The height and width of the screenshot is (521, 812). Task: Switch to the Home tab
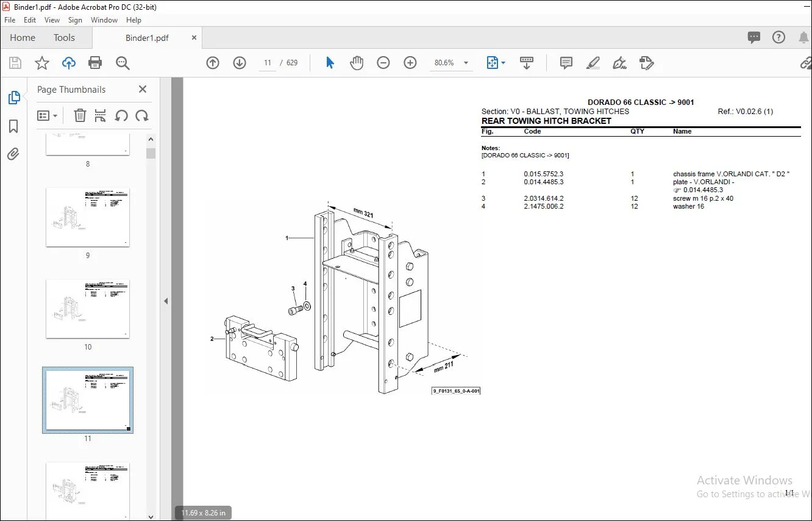click(x=23, y=38)
